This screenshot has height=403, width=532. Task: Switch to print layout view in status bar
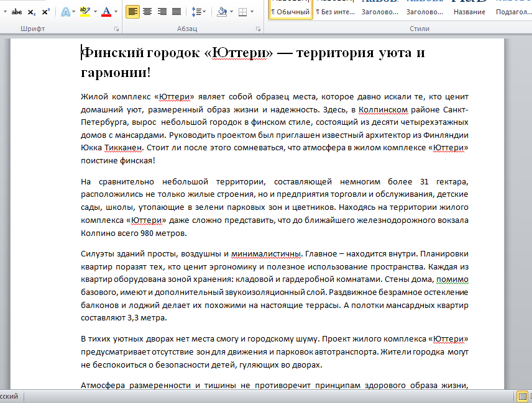pyautogui.click(x=523, y=396)
